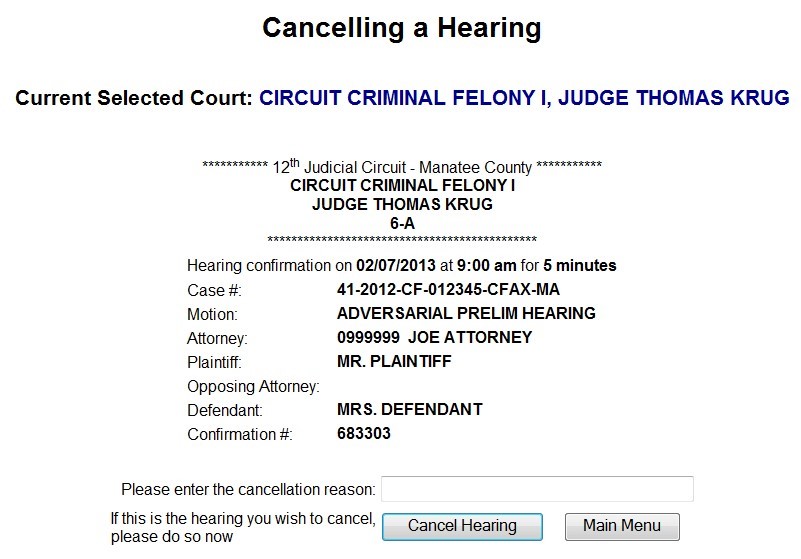The image size is (801, 559).
Task: Select the blue court name heading text
Action: coord(524,98)
